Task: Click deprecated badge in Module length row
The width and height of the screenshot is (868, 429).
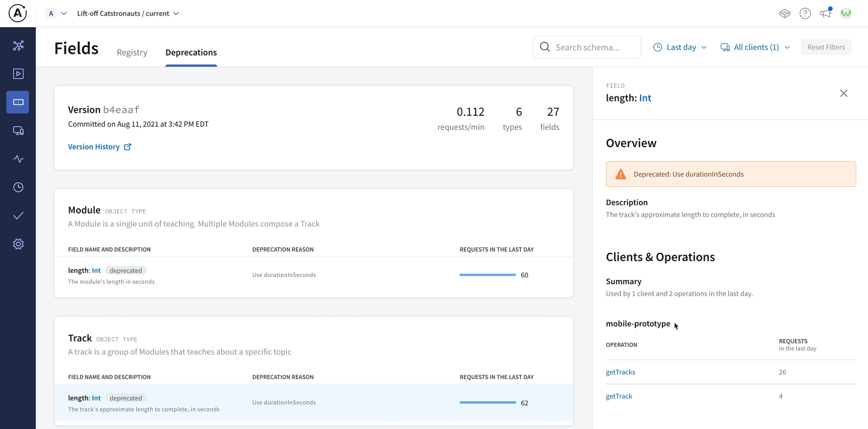Action: click(x=126, y=270)
